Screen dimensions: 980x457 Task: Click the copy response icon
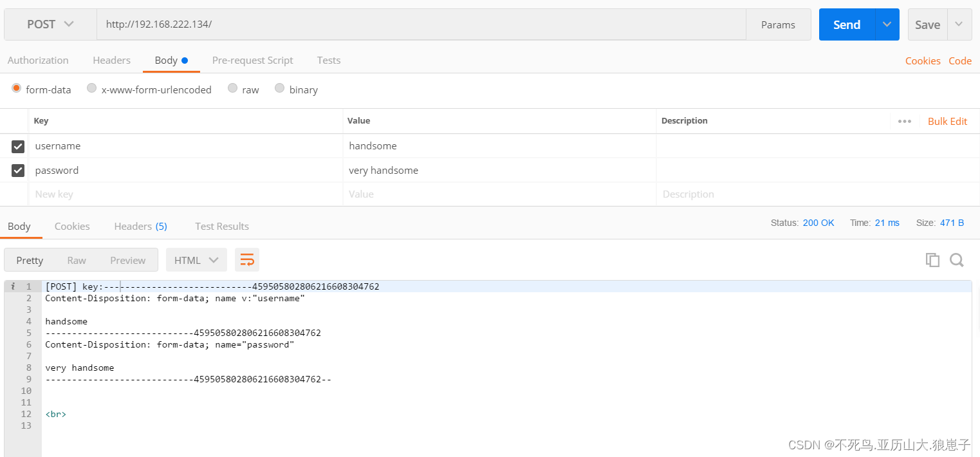932,259
